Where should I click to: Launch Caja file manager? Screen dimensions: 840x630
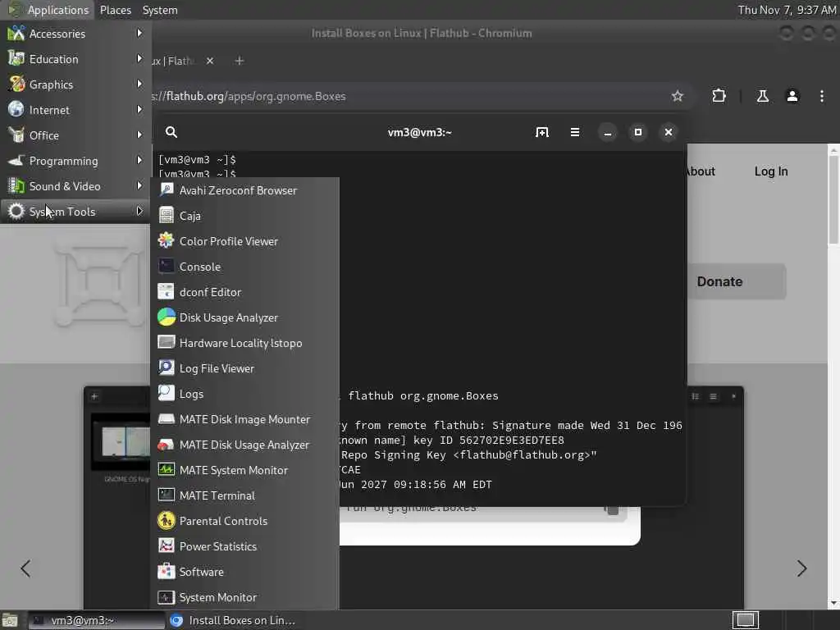click(244, 216)
